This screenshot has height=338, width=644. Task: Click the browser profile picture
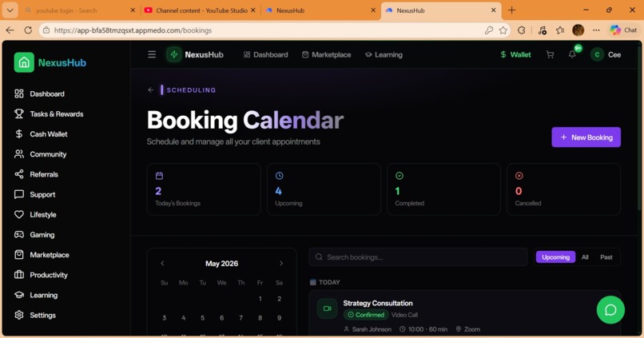578,30
